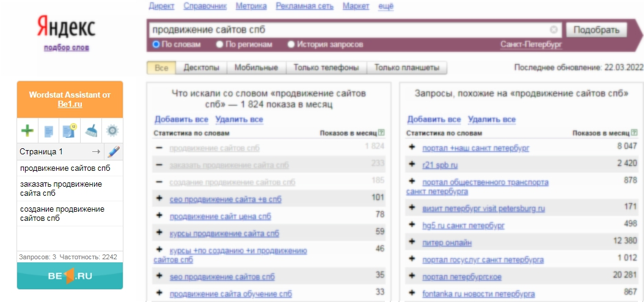Open the fontanka ru новости петербурга link
The height and width of the screenshot is (302, 644).
point(478,294)
